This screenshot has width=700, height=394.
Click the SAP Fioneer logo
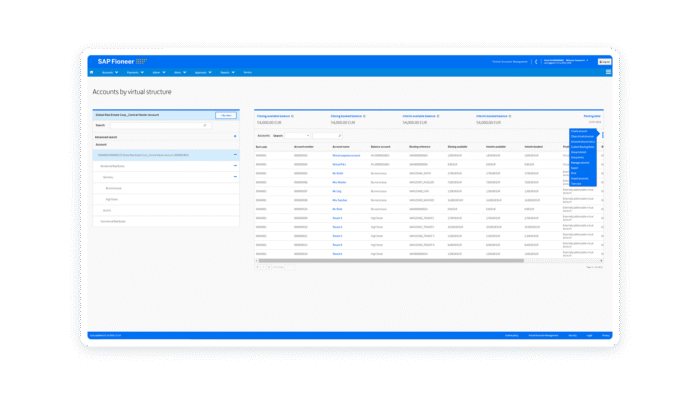[122, 62]
